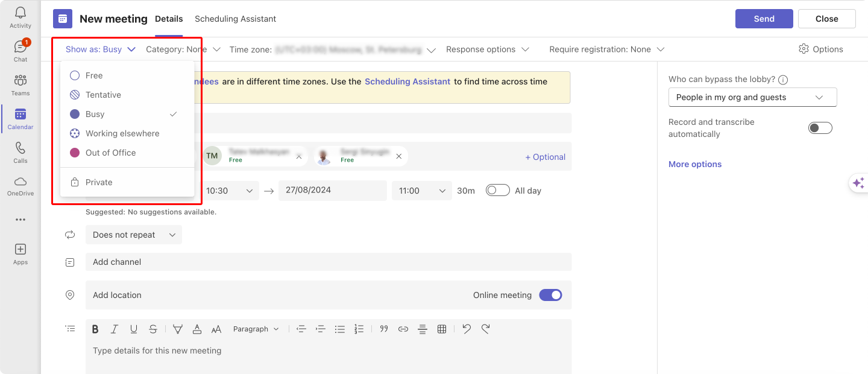Mark the meeting as Private

pyautogui.click(x=127, y=182)
